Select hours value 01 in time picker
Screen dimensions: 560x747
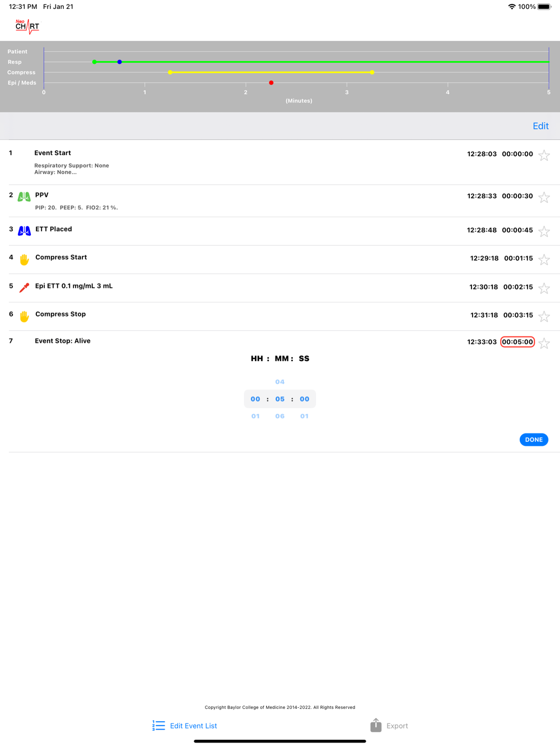click(255, 416)
